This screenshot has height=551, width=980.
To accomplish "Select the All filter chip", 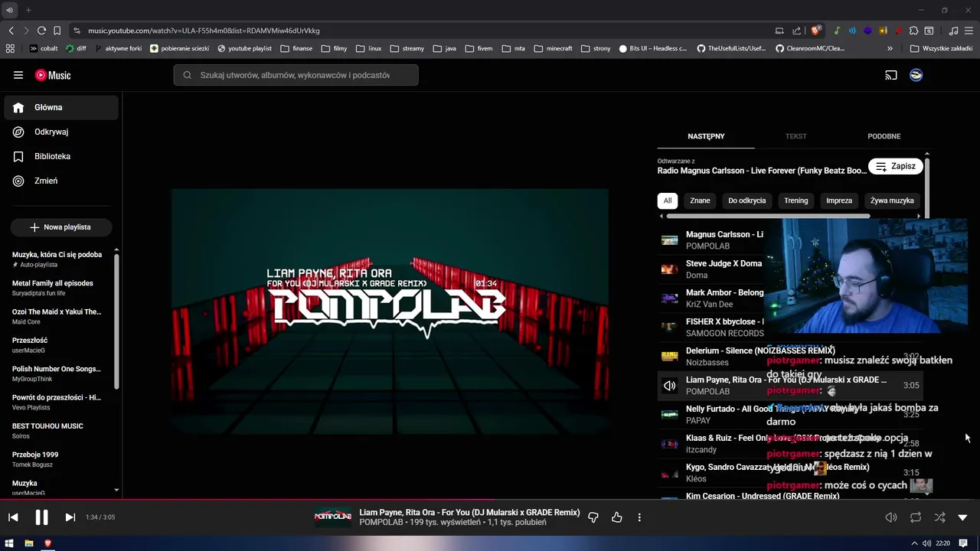I will point(668,201).
